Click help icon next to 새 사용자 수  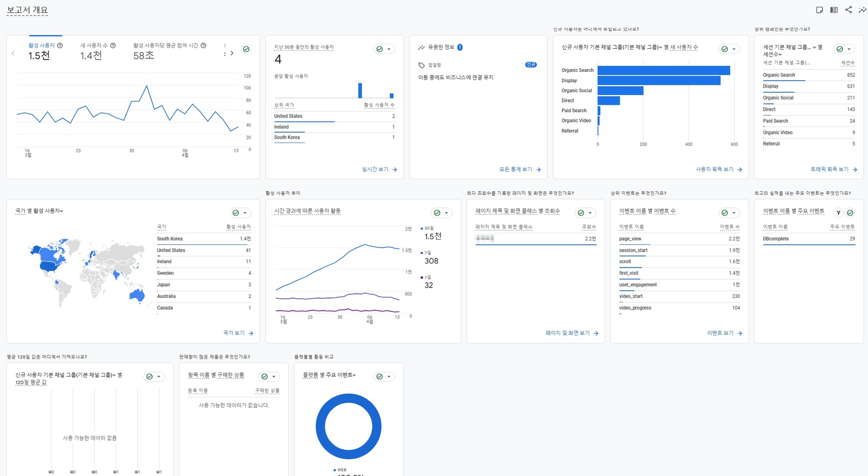point(113,46)
